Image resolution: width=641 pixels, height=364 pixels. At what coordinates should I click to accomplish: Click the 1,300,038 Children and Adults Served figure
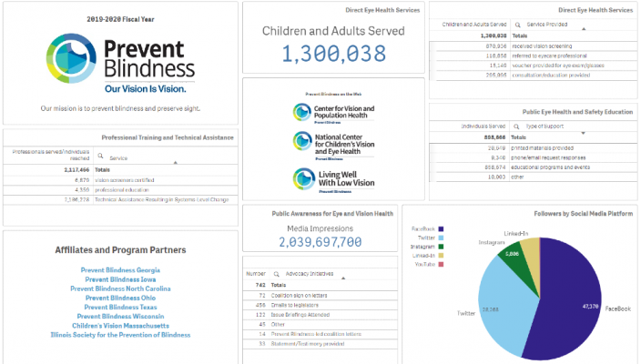[333, 54]
